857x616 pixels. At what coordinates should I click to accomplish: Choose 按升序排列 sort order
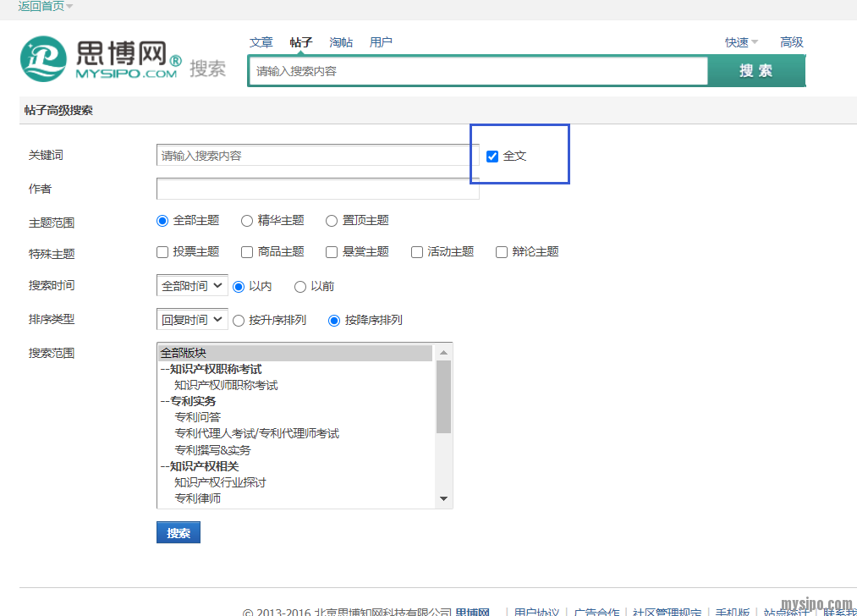click(239, 321)
